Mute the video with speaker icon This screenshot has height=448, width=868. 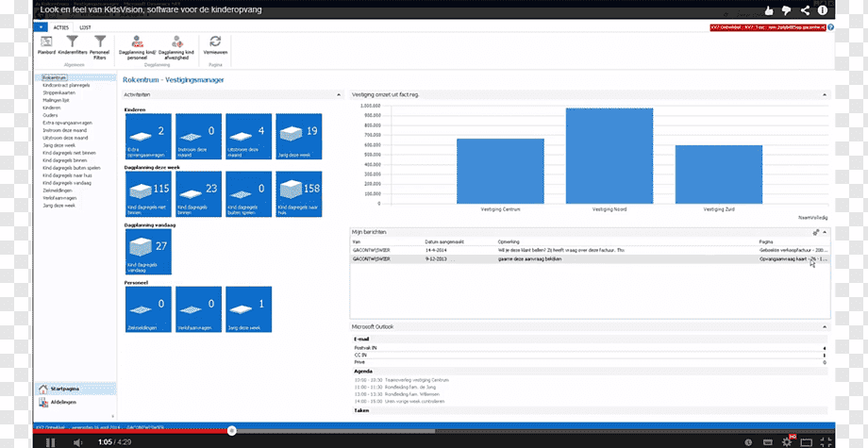(77, 442)
